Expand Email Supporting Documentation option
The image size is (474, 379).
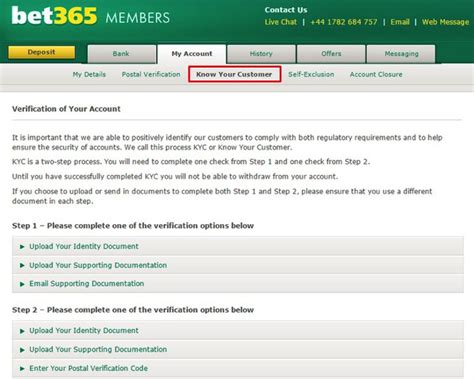click(238, 284)
